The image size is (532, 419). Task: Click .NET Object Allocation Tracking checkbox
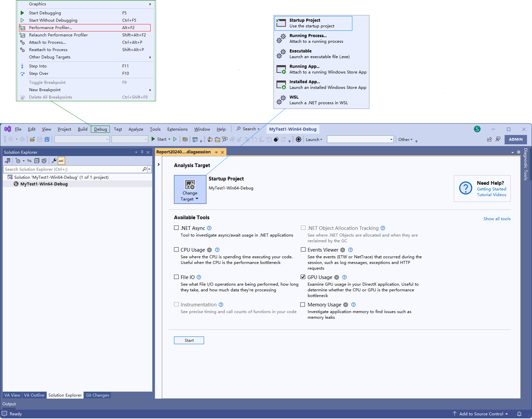303,228
